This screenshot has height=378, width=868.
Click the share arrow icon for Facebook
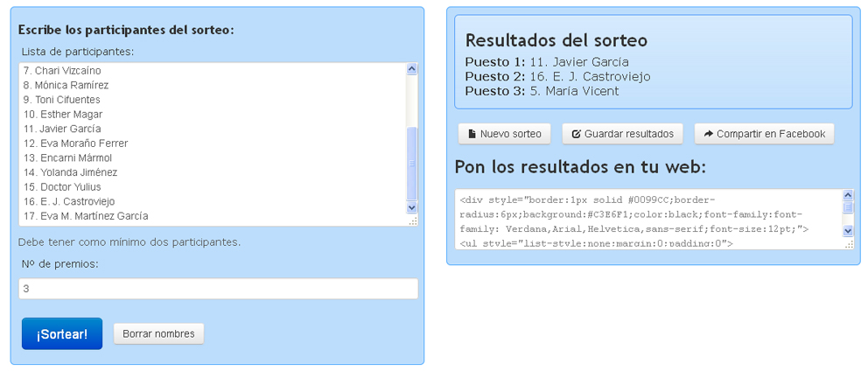(x=709, y=134)
